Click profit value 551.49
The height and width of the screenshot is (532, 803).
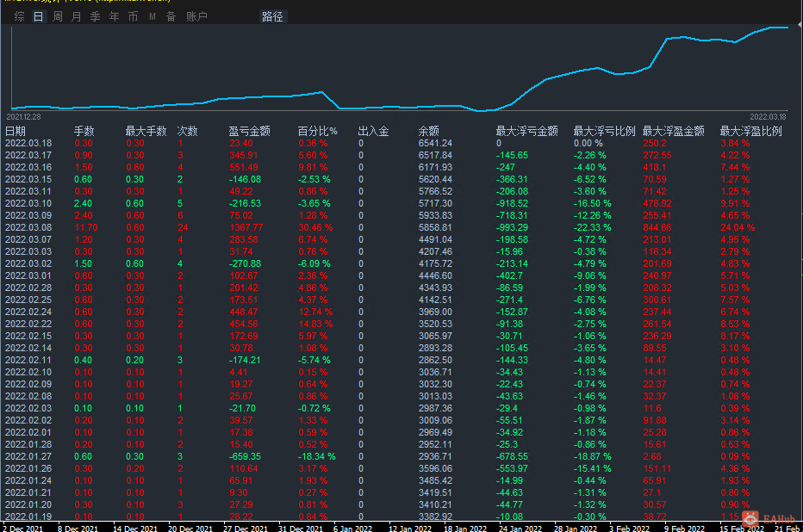coord(244,167)
